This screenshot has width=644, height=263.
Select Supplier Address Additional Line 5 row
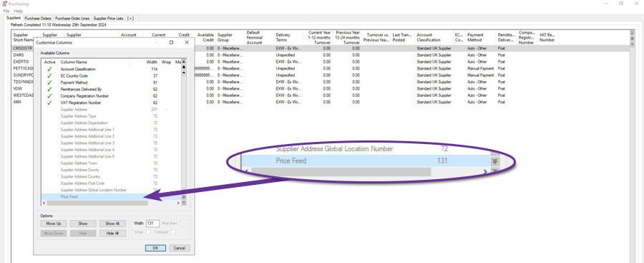(x=112, y=156)
